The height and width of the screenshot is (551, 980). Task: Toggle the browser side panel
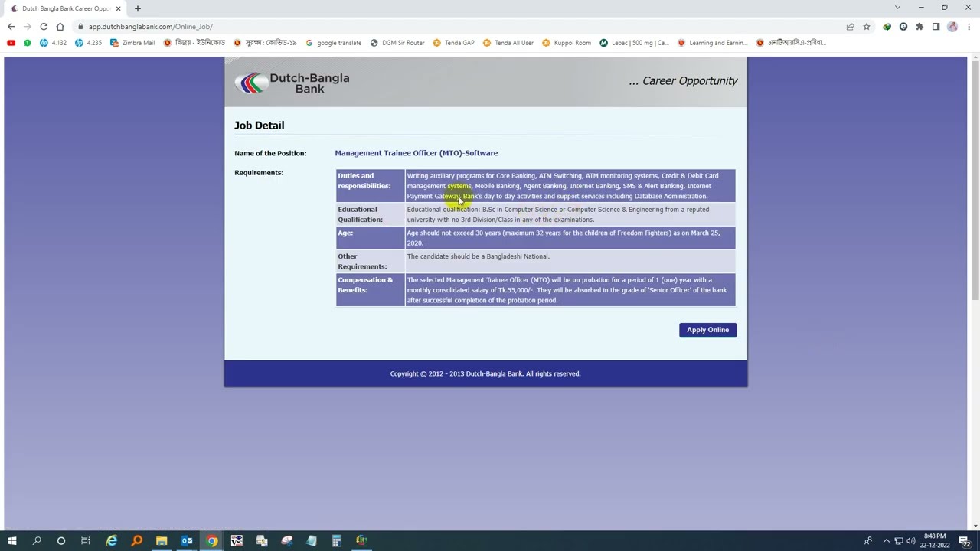pos(936,27)
